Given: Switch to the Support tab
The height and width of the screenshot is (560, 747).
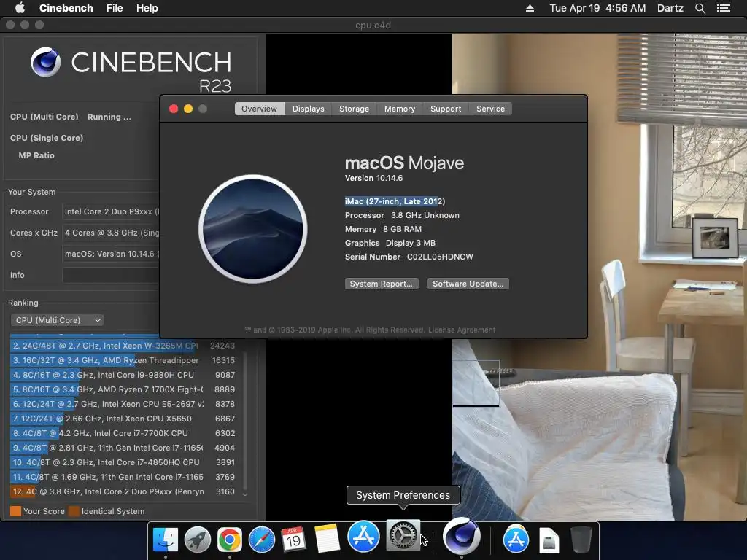Looking at the screenshot, I should click(x=446, y=109).
